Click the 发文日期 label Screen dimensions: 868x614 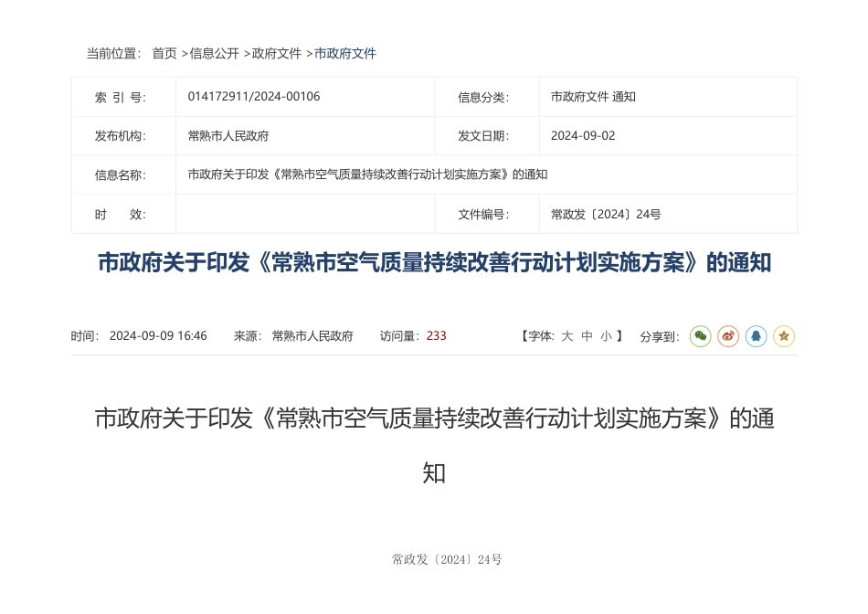click(483, 135)
